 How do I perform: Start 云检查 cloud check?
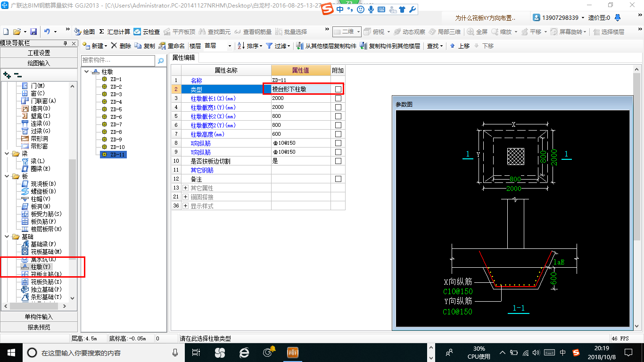click(147, 32)
